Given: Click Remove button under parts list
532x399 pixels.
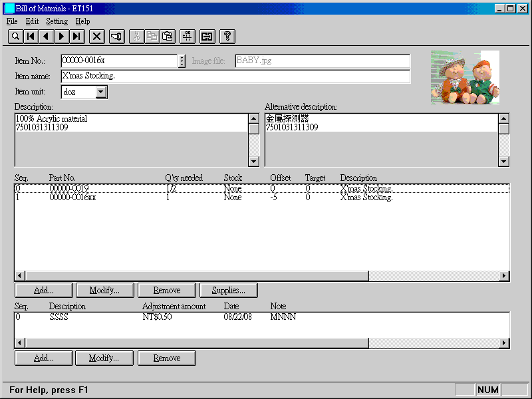Looking at the screenshot, I should [167, 291].
